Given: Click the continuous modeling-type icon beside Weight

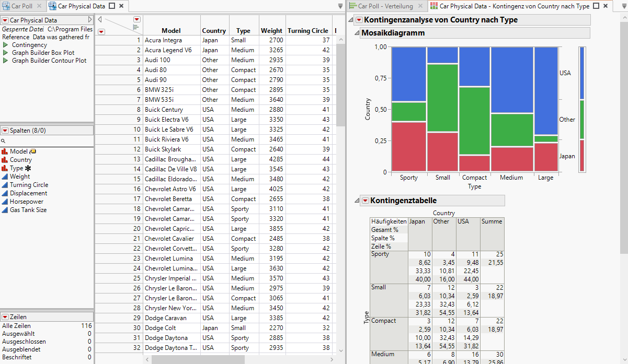Looking at the screenshot, I should click(5, 176).
